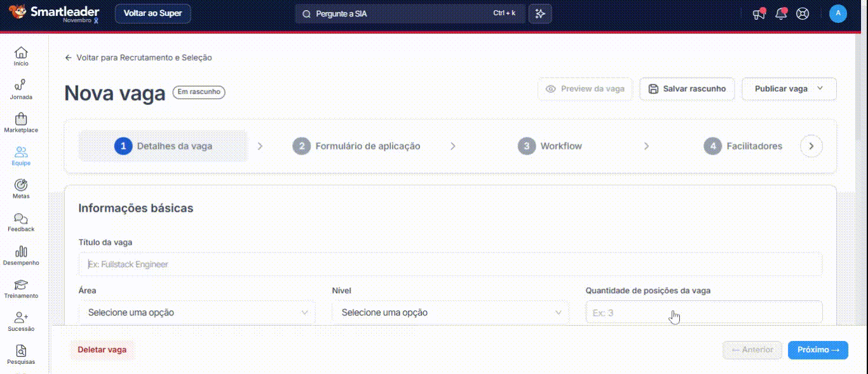The width and height of the screenshot is (868, 374).
Task: Click the Título da vaga field
Action: pyautogui.click(x=450, y=264)
